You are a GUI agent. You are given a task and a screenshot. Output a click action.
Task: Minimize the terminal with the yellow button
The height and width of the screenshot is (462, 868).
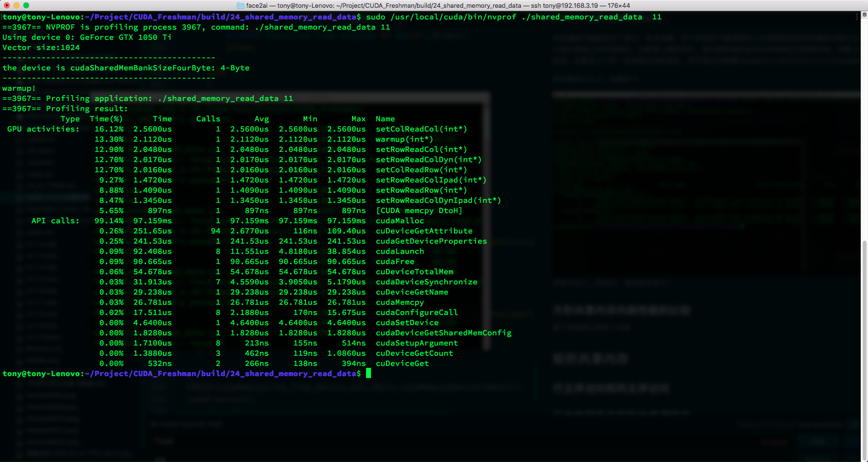tap(16, 5)
